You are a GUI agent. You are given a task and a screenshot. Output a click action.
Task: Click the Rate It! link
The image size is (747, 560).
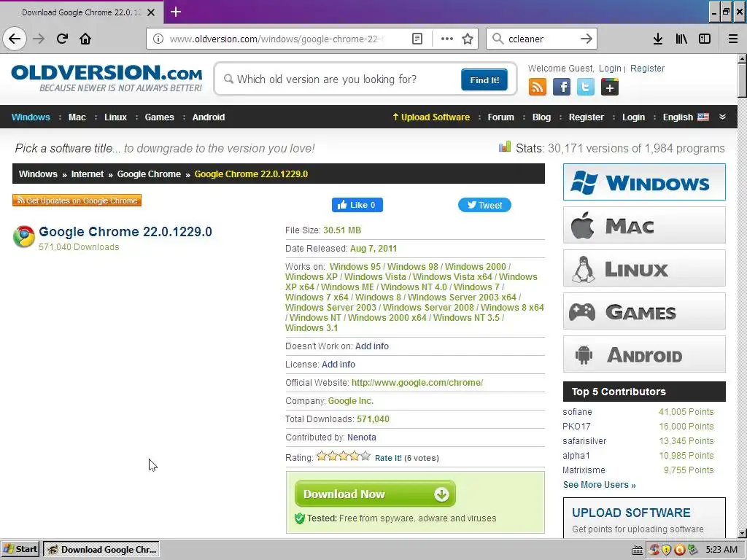pos(388,458)
